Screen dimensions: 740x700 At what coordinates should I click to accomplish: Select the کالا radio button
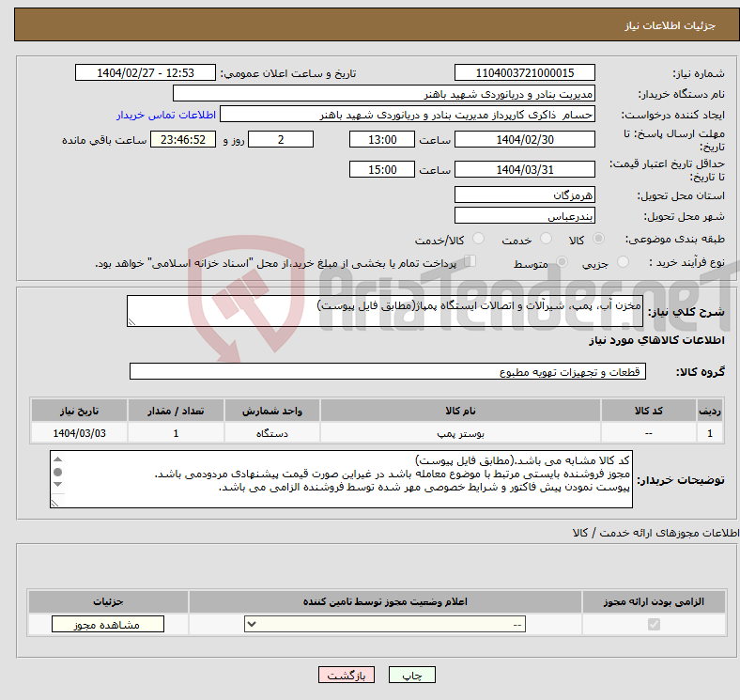click(x=598, y=239)
